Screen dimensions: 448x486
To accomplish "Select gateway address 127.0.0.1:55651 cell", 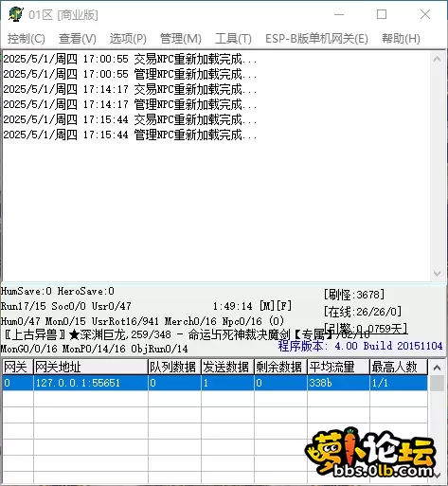I will [x=91, y=383].
